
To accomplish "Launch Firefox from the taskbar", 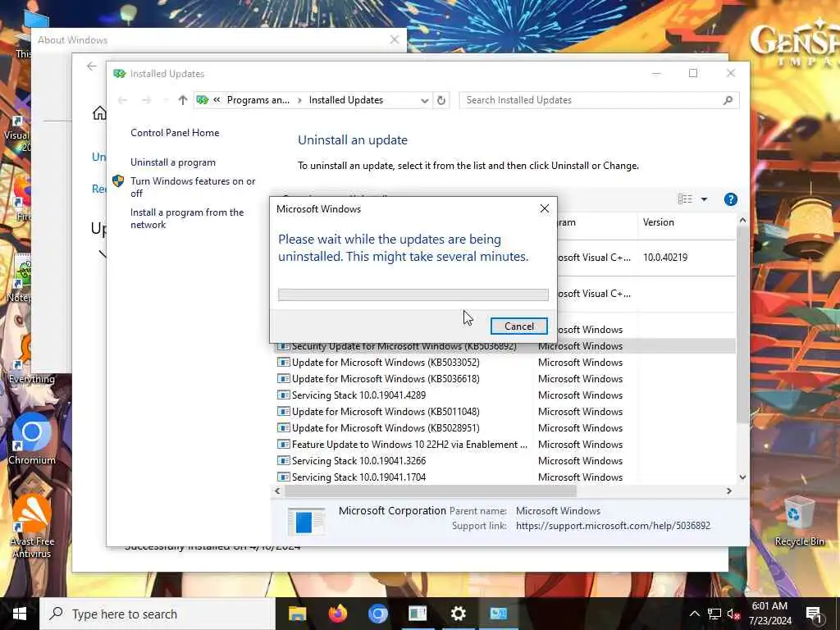I will [x=337, y=614].
